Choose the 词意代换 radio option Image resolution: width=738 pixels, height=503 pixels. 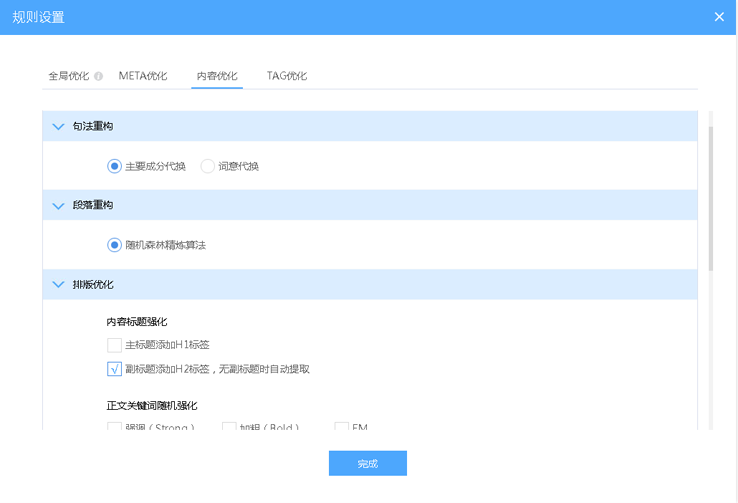pyautogui.click(x=208, y=166)
